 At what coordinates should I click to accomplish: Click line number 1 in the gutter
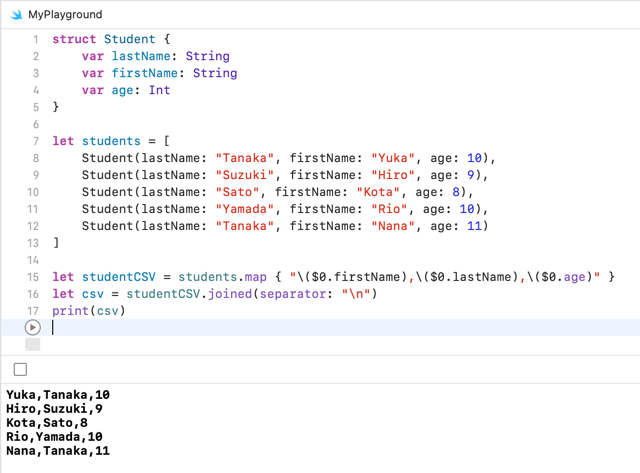click(35, 39)
